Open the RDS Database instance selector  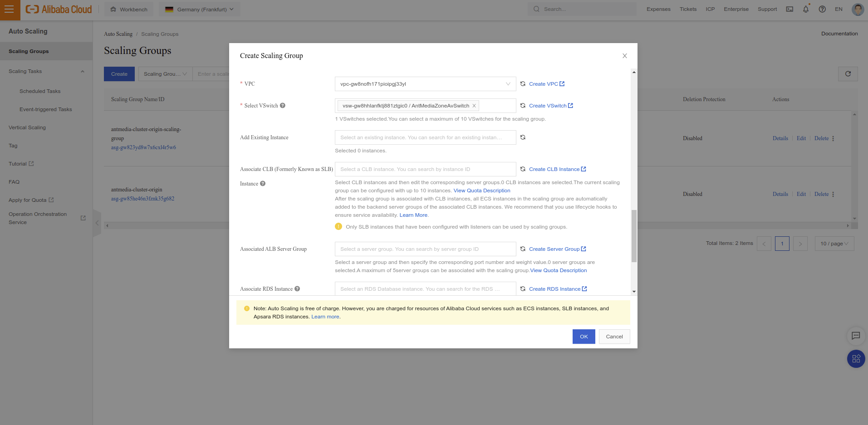click(426, 289)
